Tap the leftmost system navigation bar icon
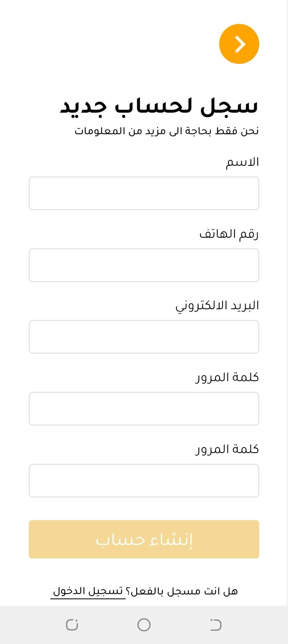Screen dimensions: 288x644 point(72,624)
